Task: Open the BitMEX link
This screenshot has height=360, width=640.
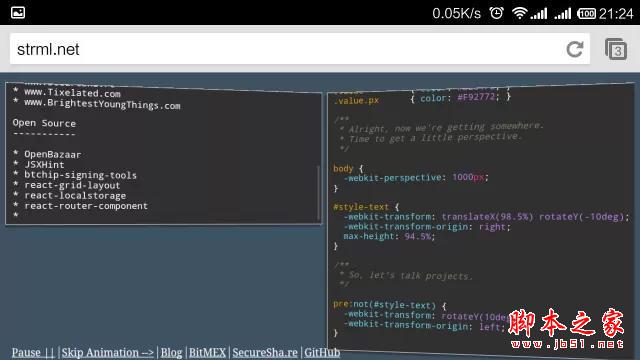Action: (x=207, y=352)
